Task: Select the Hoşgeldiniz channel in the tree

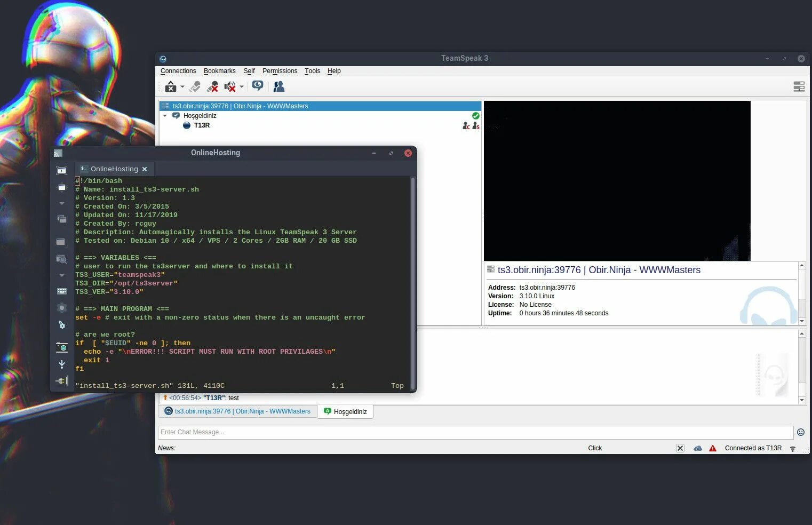Action: coord(200,116)
